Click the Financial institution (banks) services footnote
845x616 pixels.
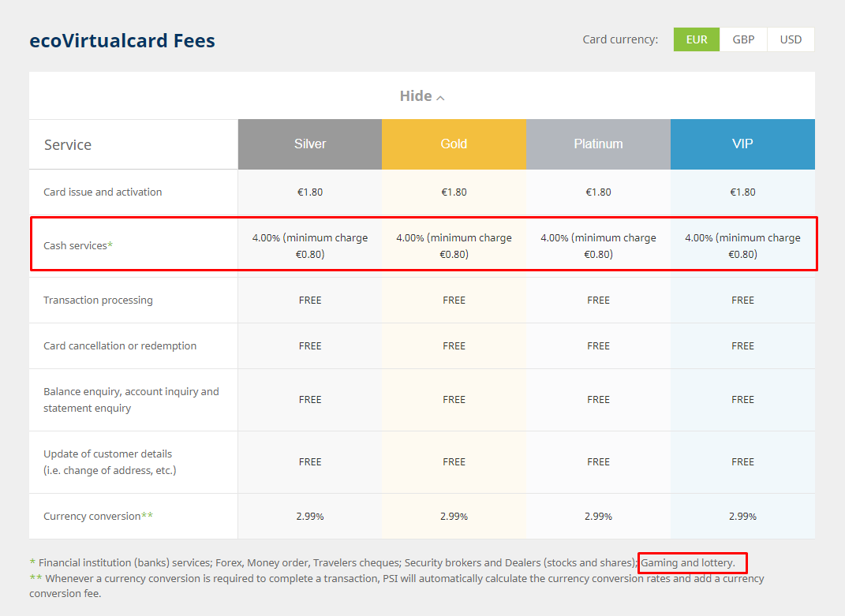(382, 562)
